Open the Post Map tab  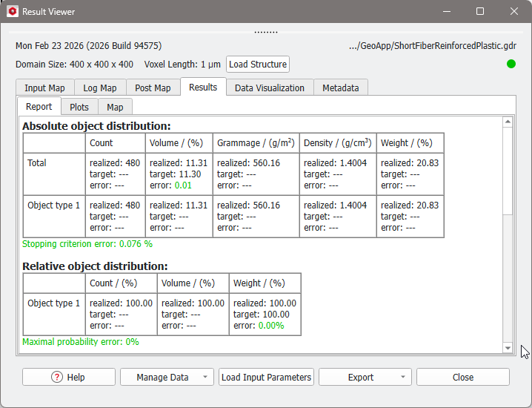point(153,88)
